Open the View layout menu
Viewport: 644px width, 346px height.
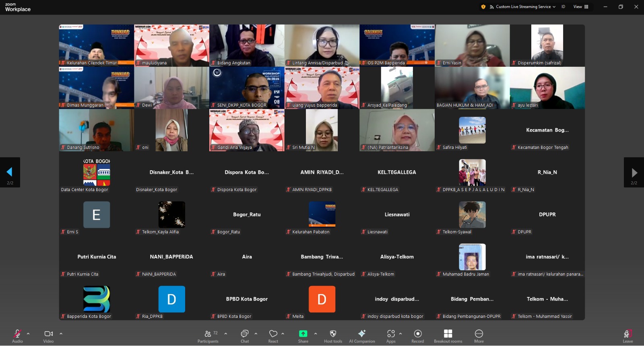[581, 7]
